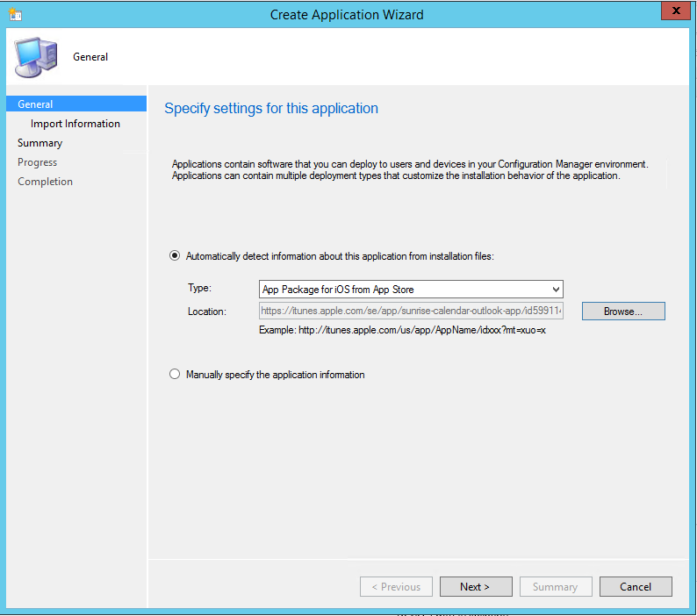Select the General step in the sidebar

(35, 104)
